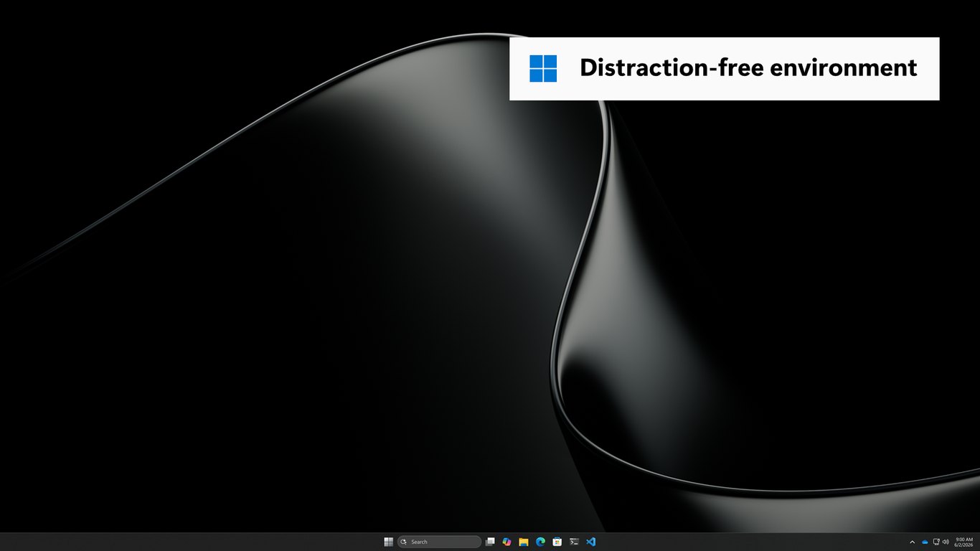Open the Windows Start menu
Viewport: 980px width, 551px height.
click(x=388, y=542)
